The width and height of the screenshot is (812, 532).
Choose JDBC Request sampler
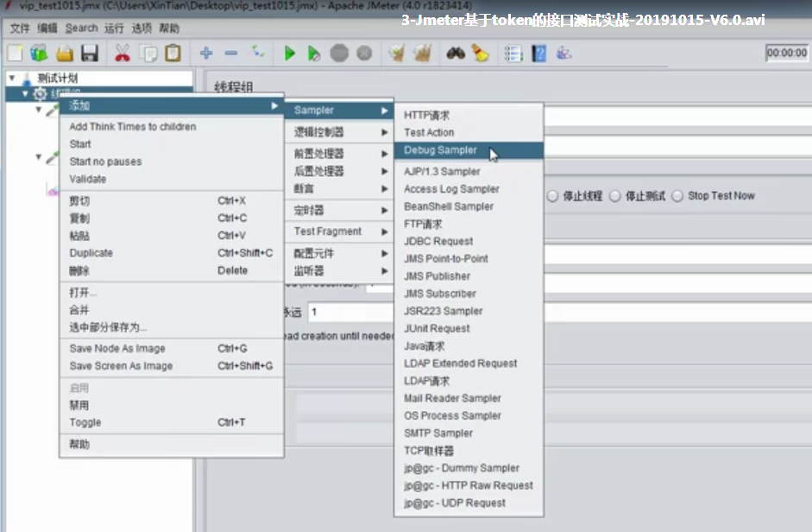[469, 241]
